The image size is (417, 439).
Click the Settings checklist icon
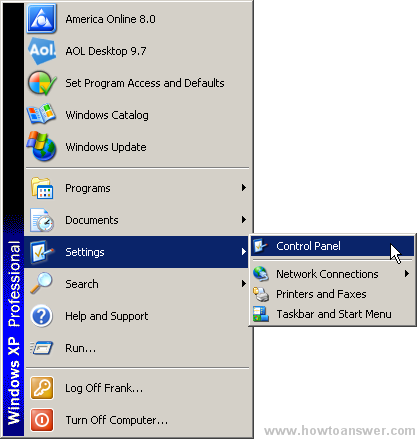(x=42, y=252)
